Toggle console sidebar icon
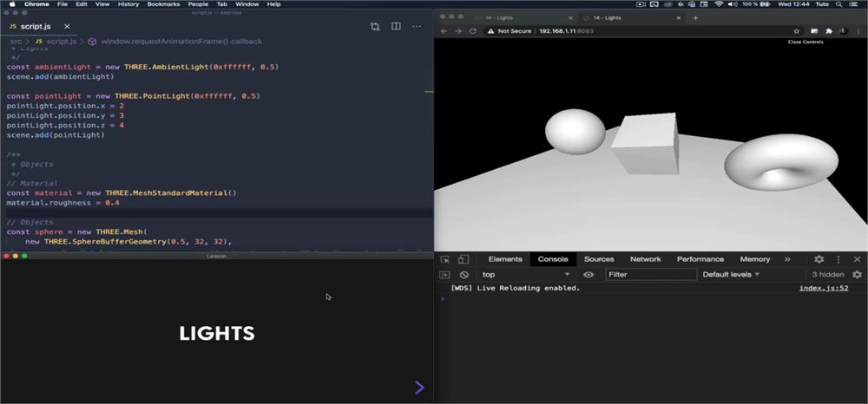The image size is (868, 404). pyautogui.click(x=444, y=275)
